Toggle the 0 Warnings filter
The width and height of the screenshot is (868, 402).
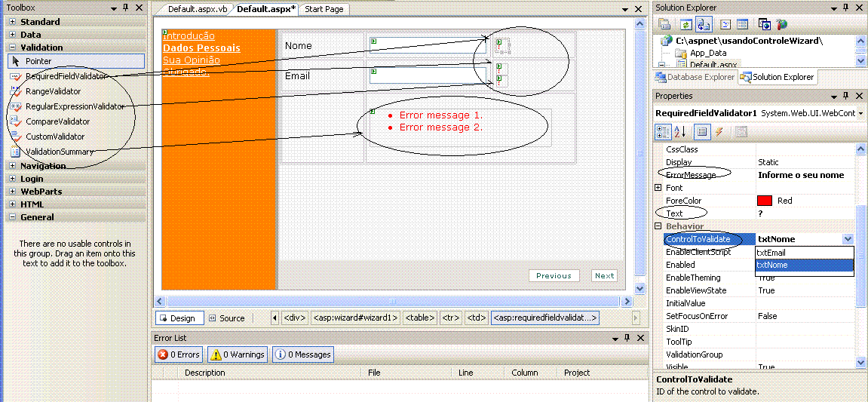237,354
